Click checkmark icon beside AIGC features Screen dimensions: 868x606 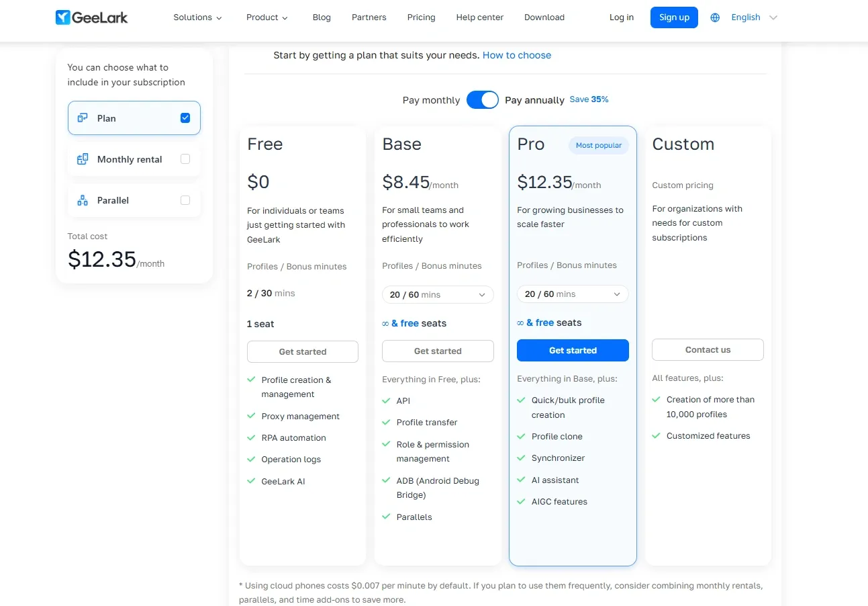pos(522,501)
